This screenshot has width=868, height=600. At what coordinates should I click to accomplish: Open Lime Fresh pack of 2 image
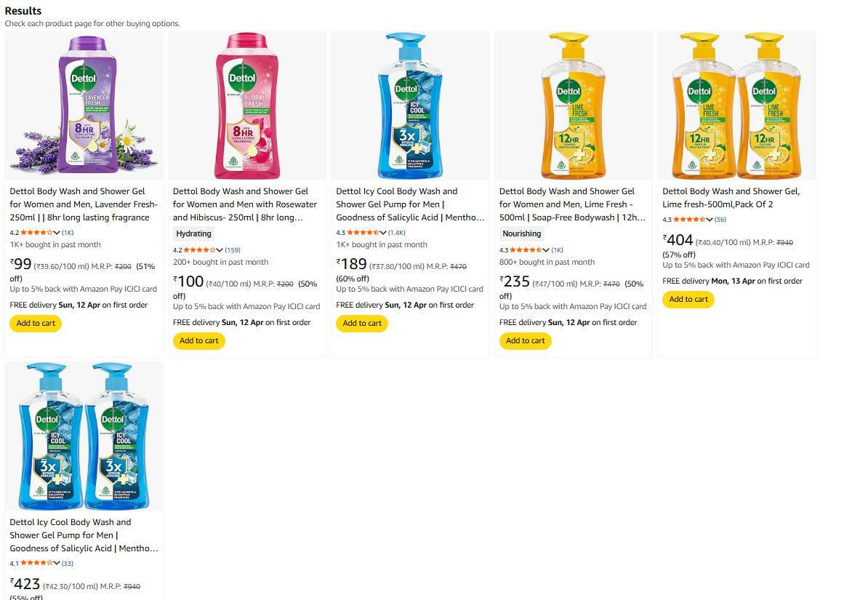(x=736, y=106)
